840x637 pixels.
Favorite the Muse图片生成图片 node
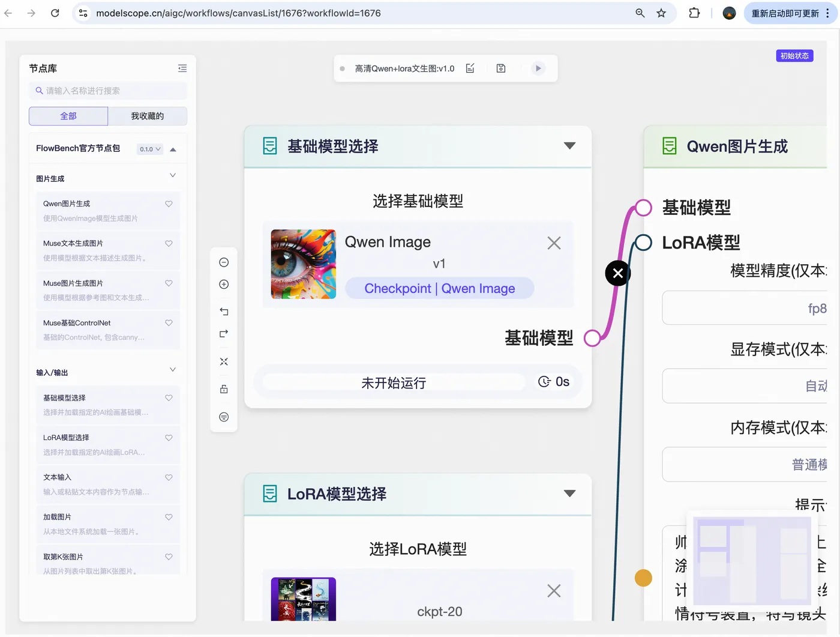point(169,283)
